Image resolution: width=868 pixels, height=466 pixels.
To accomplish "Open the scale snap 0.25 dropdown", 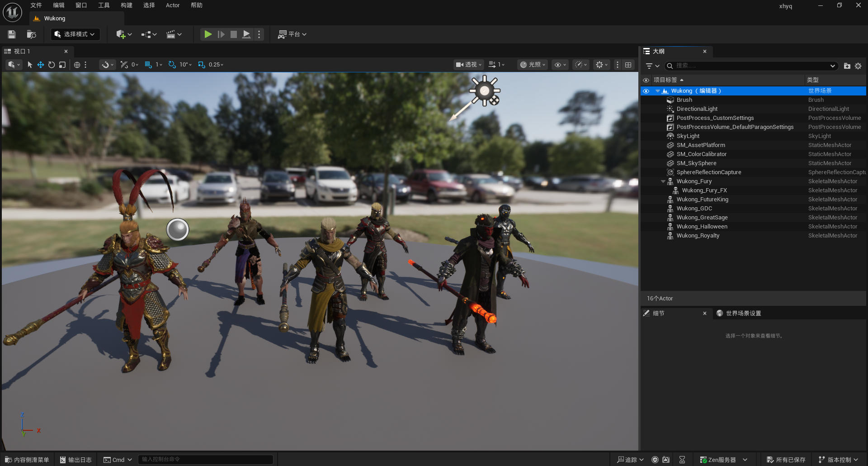I will tap(216, 65).
